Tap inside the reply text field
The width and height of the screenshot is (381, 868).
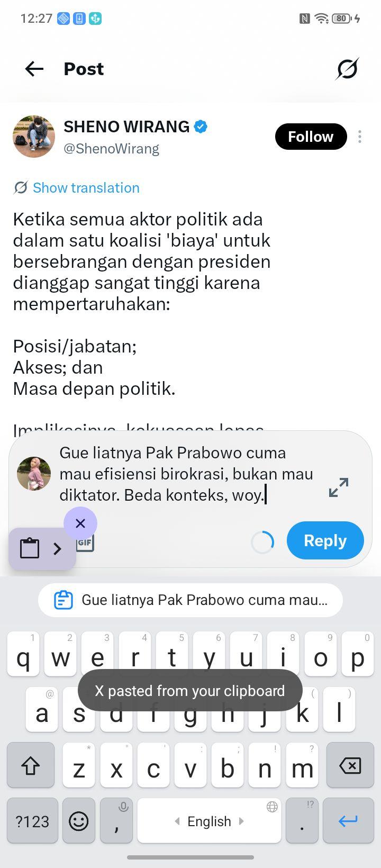188,474
